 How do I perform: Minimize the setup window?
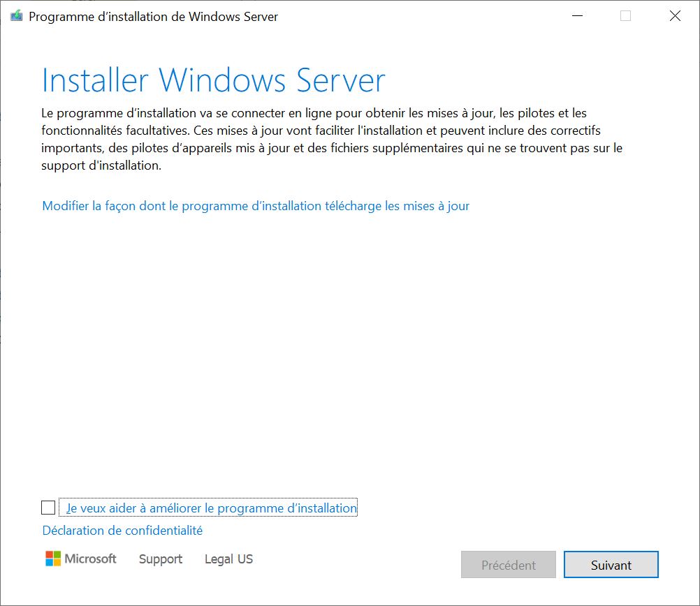[577, 16]
